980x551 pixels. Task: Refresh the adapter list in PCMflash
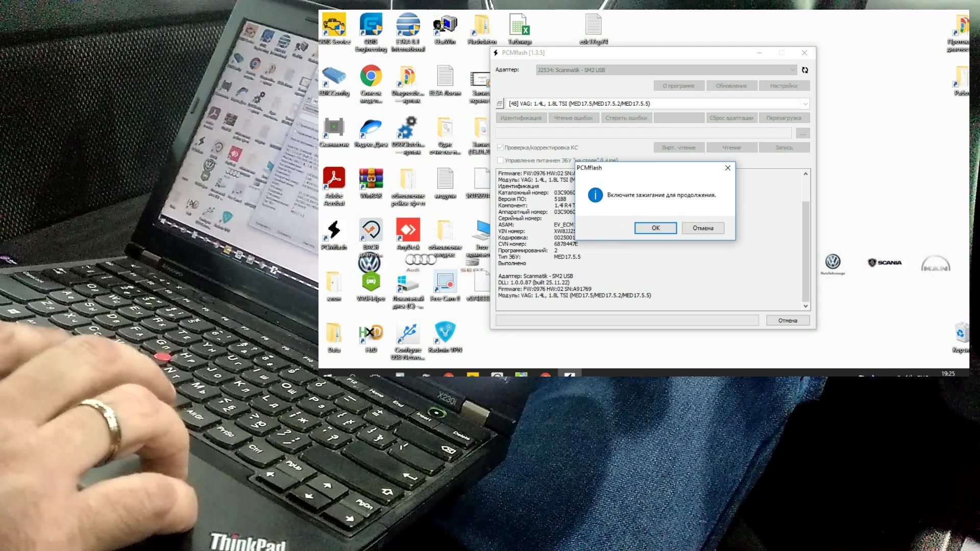(x=805, y=70)
